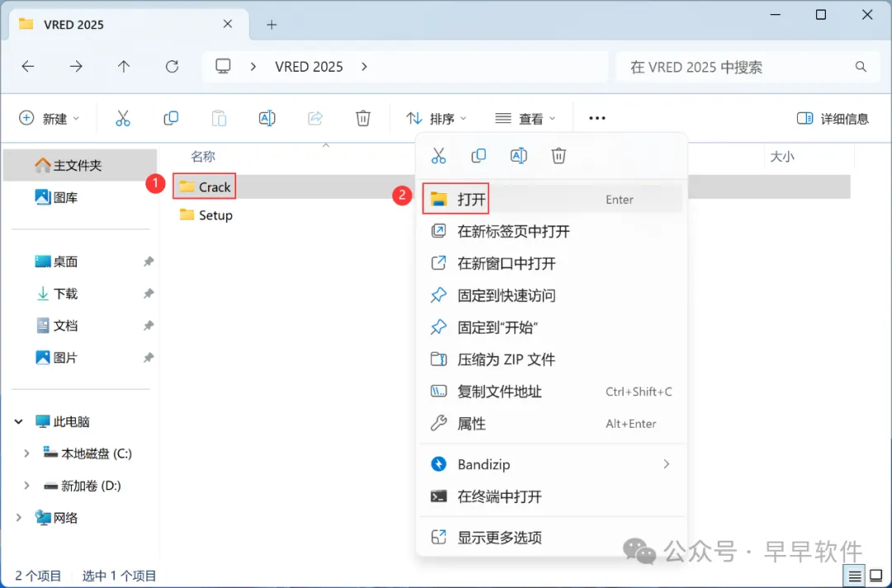Switch to the details list view in the status bar

[855, 576]
